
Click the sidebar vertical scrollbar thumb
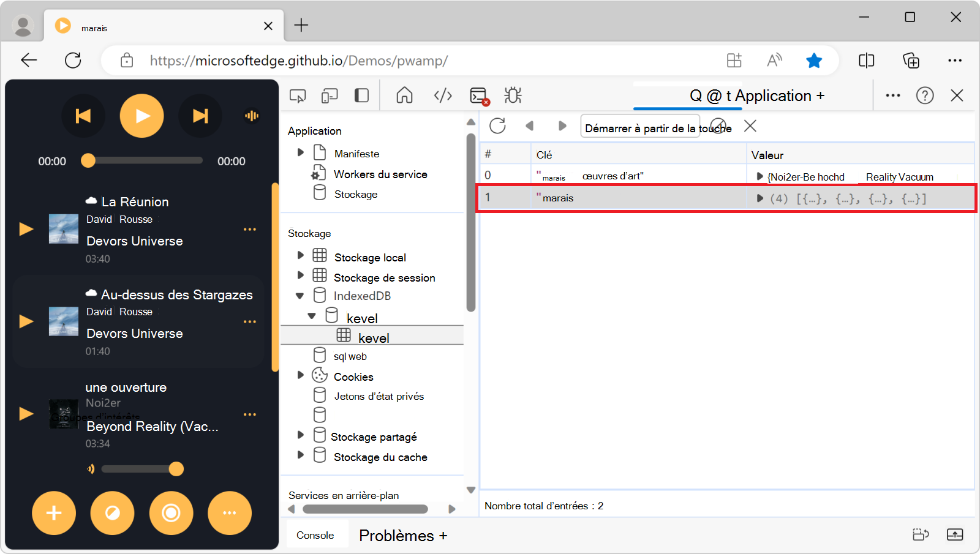click(x=470, y=223)
